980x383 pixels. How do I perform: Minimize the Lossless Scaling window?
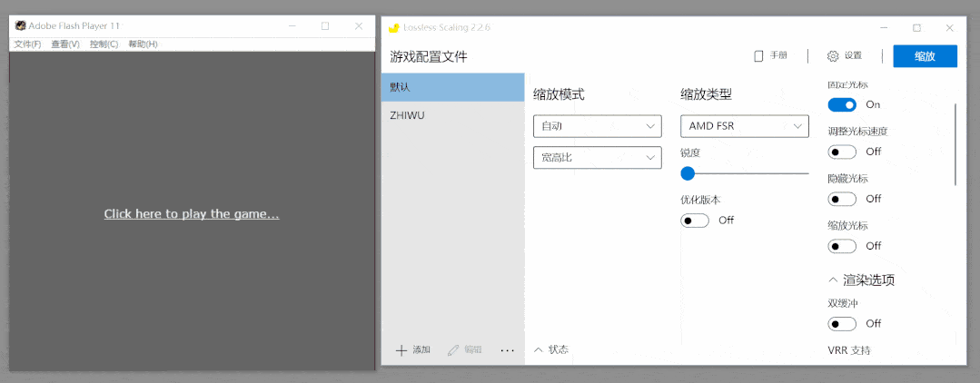[884, 28]
